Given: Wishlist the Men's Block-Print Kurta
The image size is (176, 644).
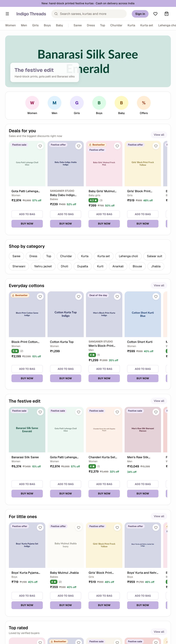Looking at the screenshot, I should coord(117,297).
